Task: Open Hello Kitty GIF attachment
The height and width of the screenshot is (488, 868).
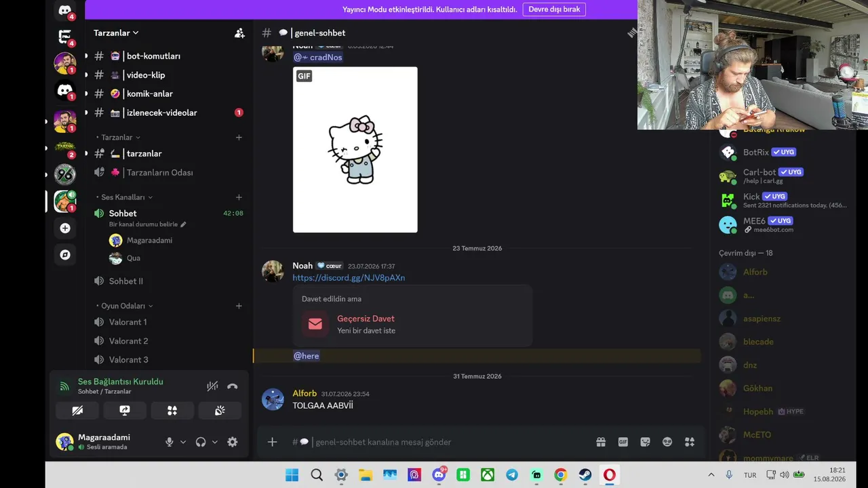Action: pyautogui.click(x=355, y=150)
